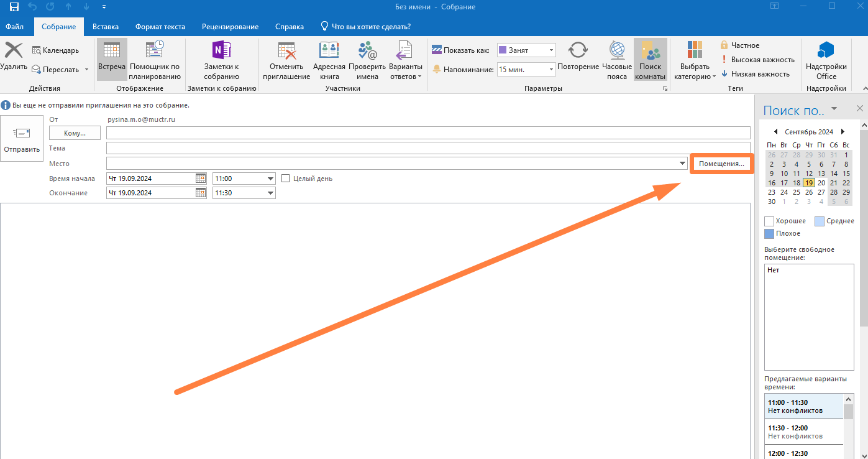Enable the All day checkbox

pos(286,178)
